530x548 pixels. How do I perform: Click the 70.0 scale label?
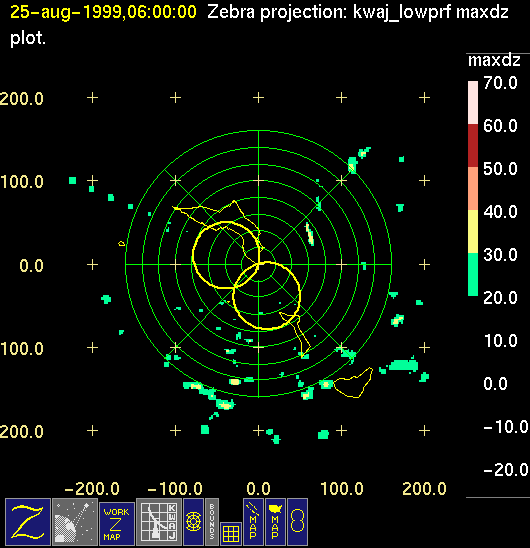click(x=500, y=83)
